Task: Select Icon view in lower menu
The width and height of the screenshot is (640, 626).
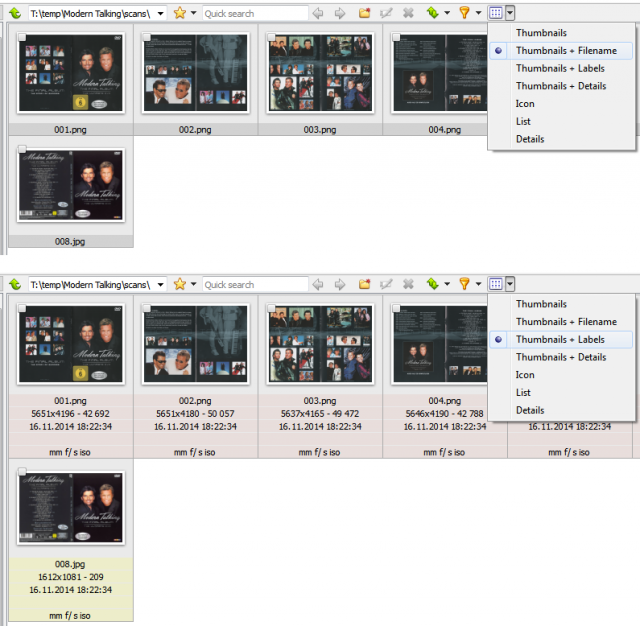Action: (x=561, y=375)
